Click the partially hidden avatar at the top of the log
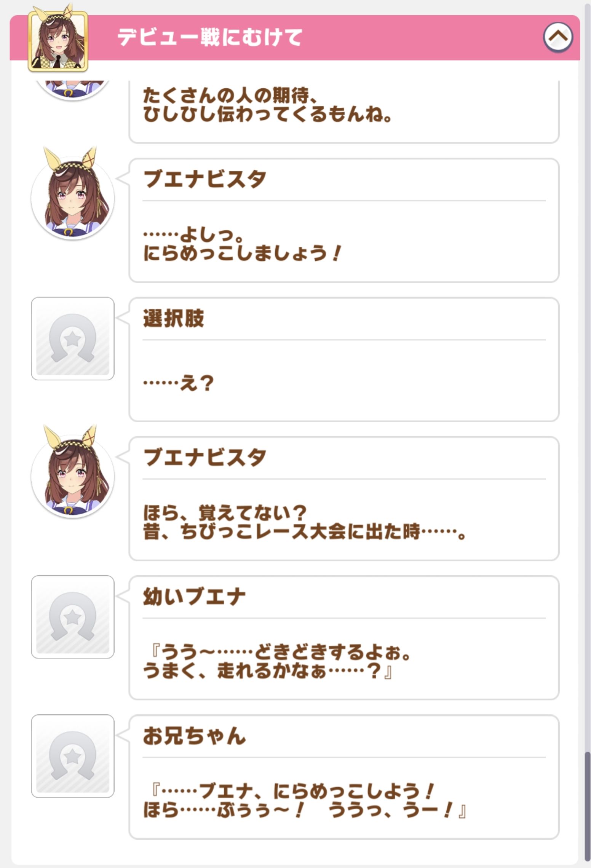The image size is (591, 868). (72, 90)
